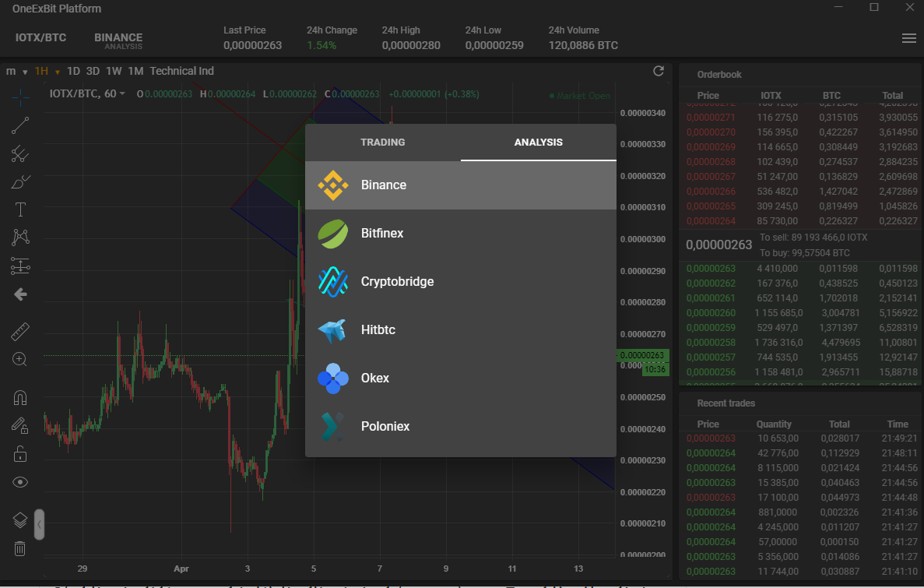Click the Cryptobridge logo icon
The image size is (924, 588).
coord(333,282)
